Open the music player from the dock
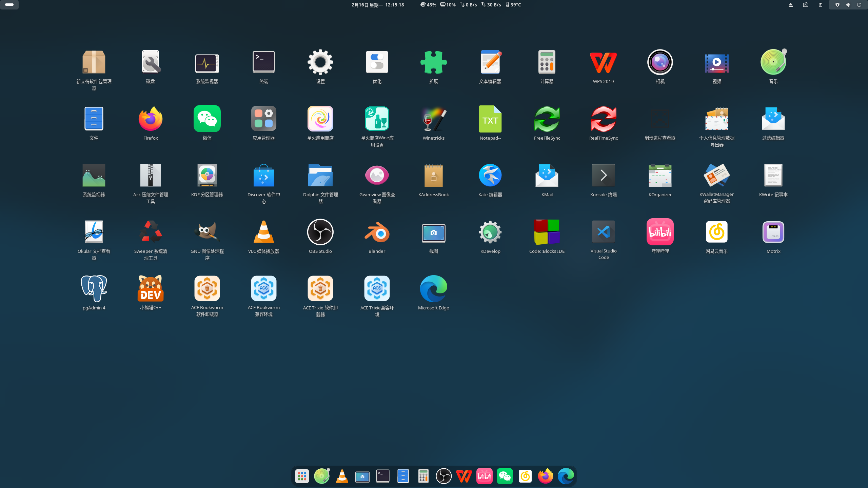The image size is (868, 488). tap(322, 476)
